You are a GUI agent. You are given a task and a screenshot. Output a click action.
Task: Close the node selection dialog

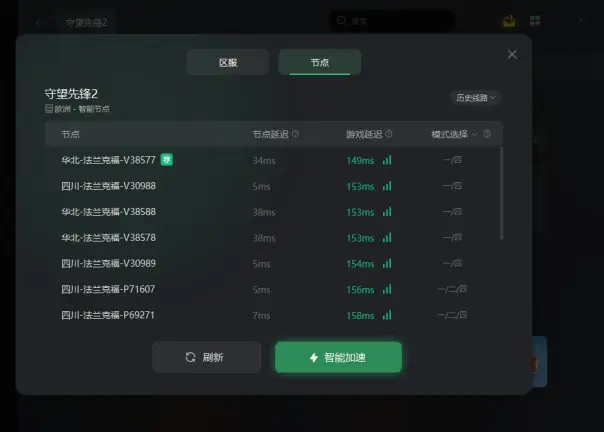(x=512, y=54)
